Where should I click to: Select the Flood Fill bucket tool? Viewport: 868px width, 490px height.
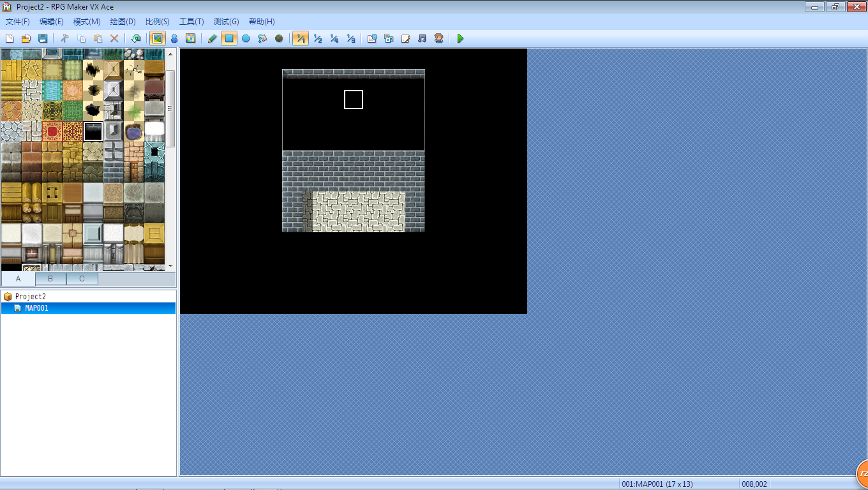[x=262, y=38]
